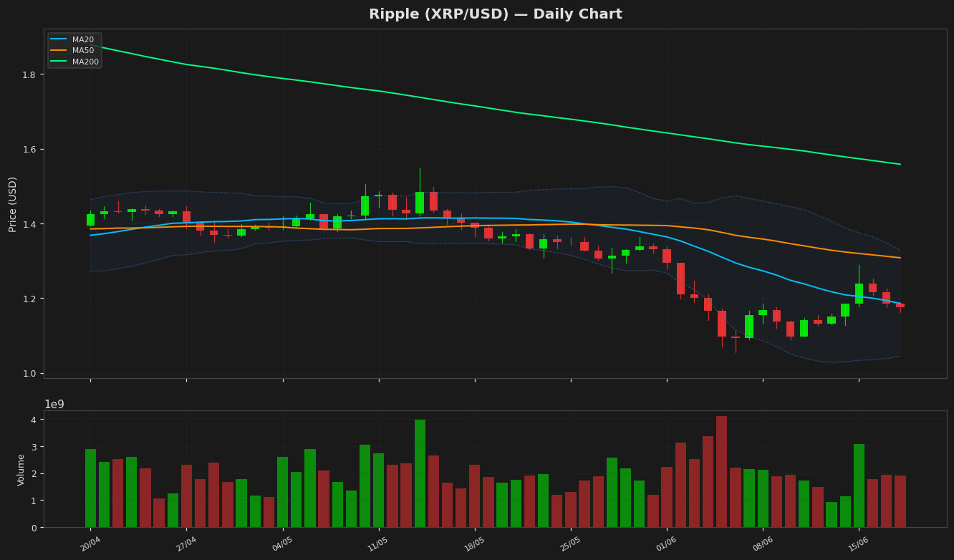Click the green MA200 line sample in legend
954x560 pixels.
(x=59, y=62)
